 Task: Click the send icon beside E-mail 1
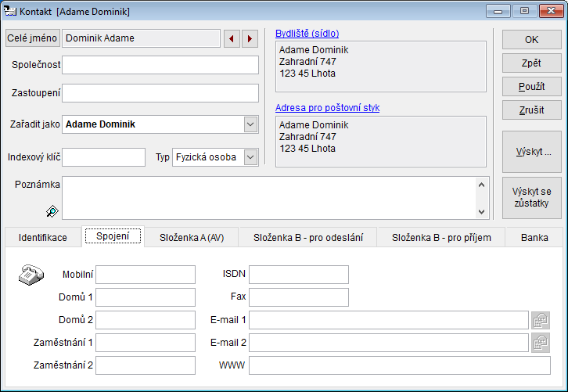[x=541, y=320]
